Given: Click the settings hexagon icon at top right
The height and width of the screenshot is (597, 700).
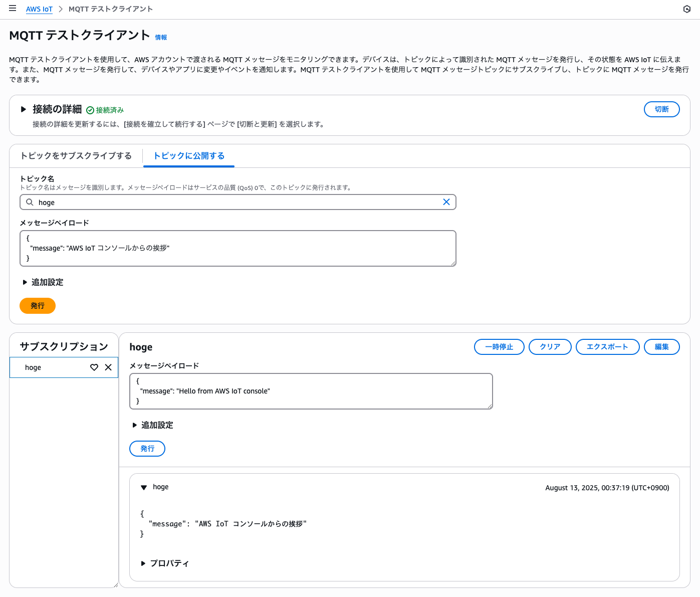Looking at the screenshot, I should pyautogui.click(x=687, y=9).
